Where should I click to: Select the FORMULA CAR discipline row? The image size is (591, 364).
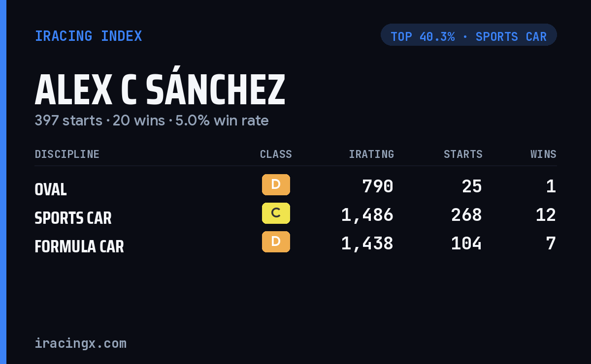tap(295, 243)
